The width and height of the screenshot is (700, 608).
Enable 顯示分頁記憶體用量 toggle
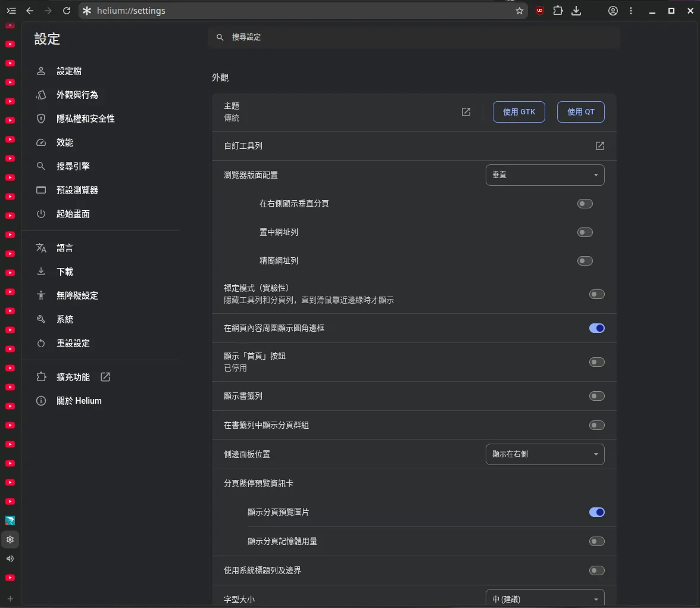point(597,541)
